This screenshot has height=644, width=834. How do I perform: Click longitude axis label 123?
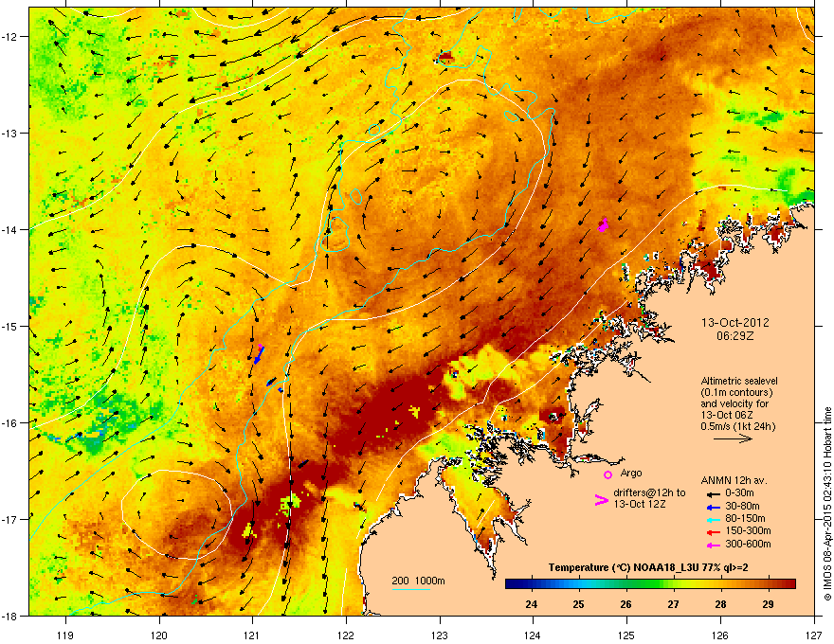(x=440, y=635)
